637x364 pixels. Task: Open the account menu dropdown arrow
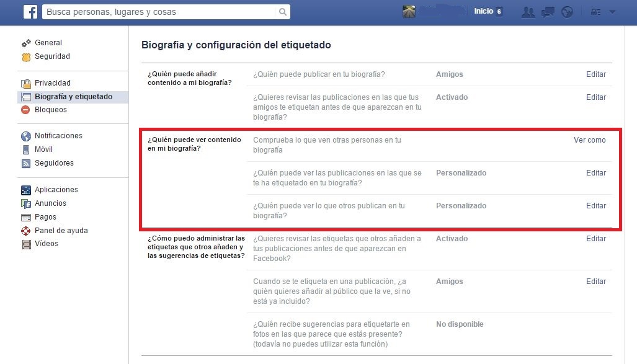[612, 12]
